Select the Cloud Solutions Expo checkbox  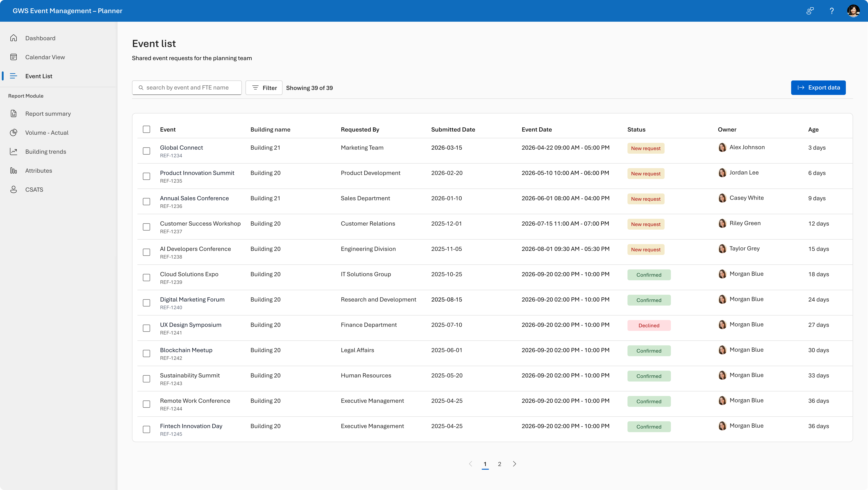tap(146, 277)
